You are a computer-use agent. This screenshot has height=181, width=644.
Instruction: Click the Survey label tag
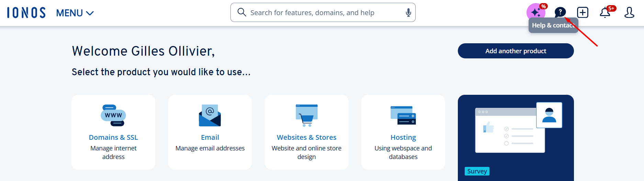coord(477,171)
